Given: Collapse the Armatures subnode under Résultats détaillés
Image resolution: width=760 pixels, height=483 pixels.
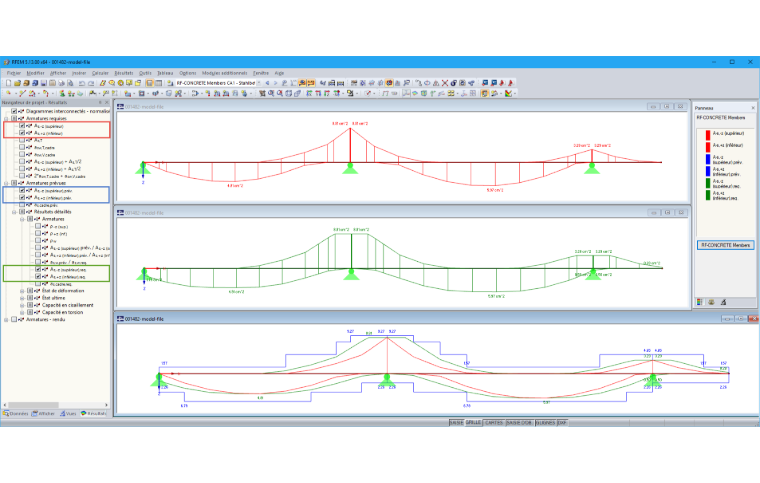Looking at the screenshot, I should (x=22, y=219).
